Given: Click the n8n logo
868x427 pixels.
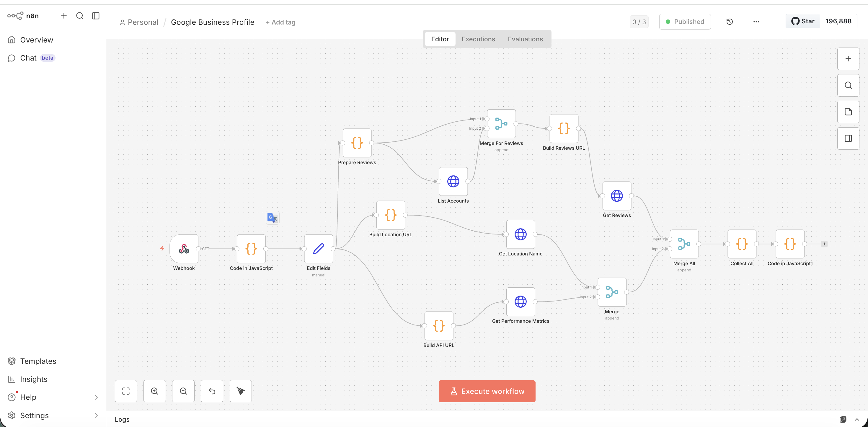Looking at the screenshot, I should click(23, 16).
